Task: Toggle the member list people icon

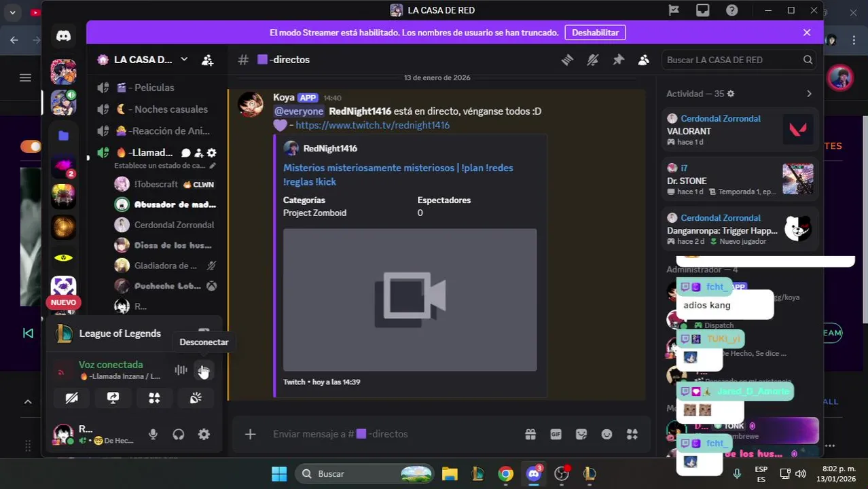Action: tap(643, 60)
